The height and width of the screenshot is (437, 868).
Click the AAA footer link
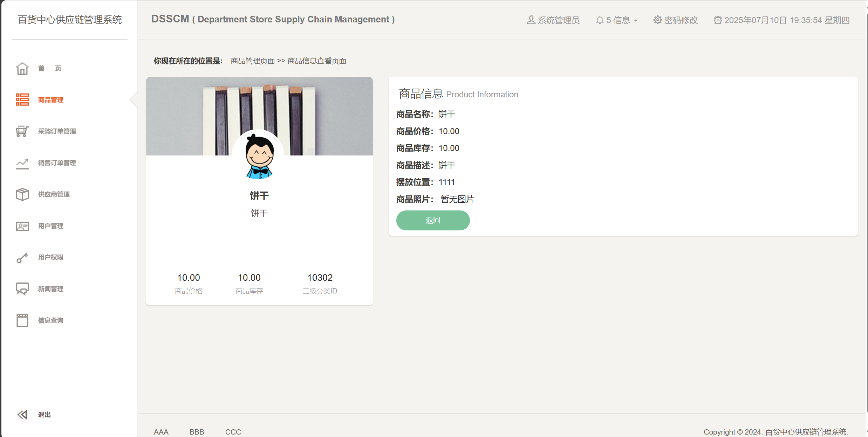[161, 432]
